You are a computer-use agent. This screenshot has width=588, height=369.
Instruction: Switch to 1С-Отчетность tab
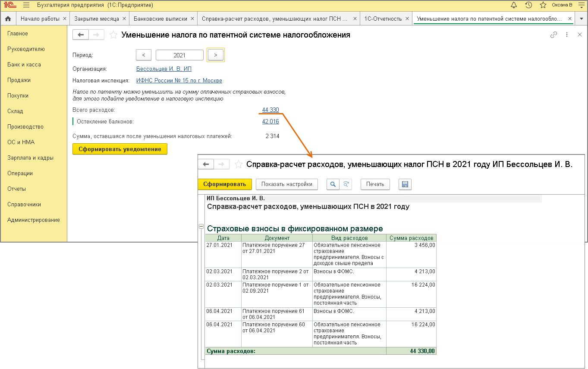click(x=383, y=19)
